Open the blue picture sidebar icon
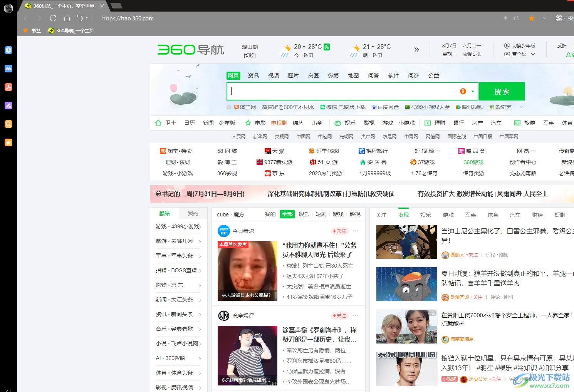The height and width of the screenshot is (392, 574). pyautogui.click(x=8, y=69)
